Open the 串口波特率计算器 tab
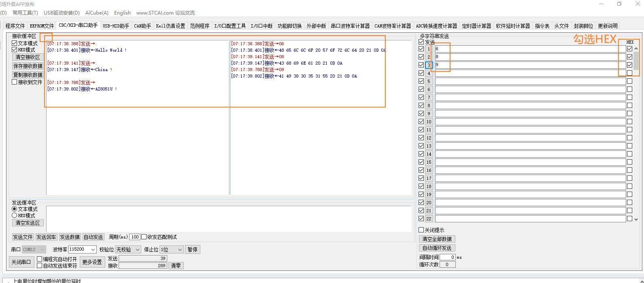This screenshot has width=644, height=283. pos(350,26)
